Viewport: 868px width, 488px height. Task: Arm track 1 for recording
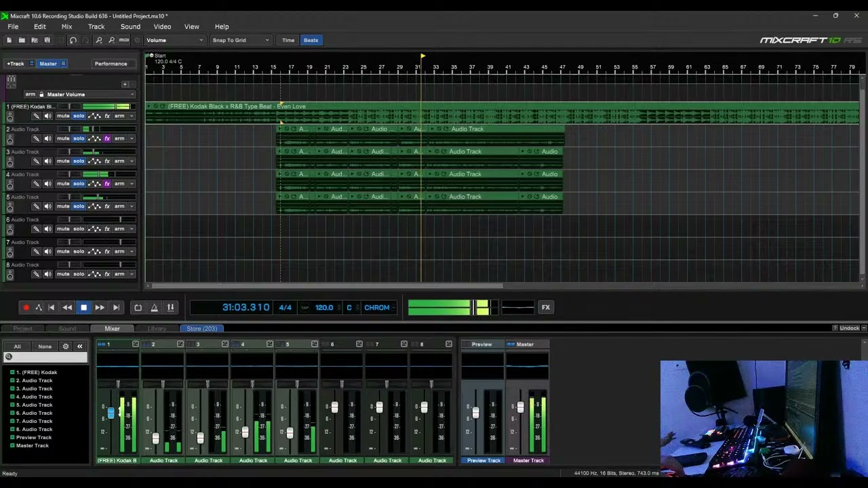point(119,116)
